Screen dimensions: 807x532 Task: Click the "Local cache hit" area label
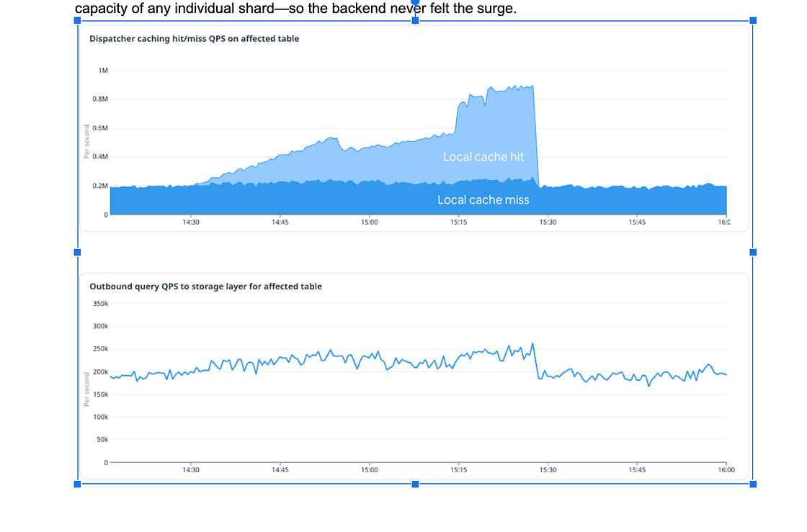(483, 156)
